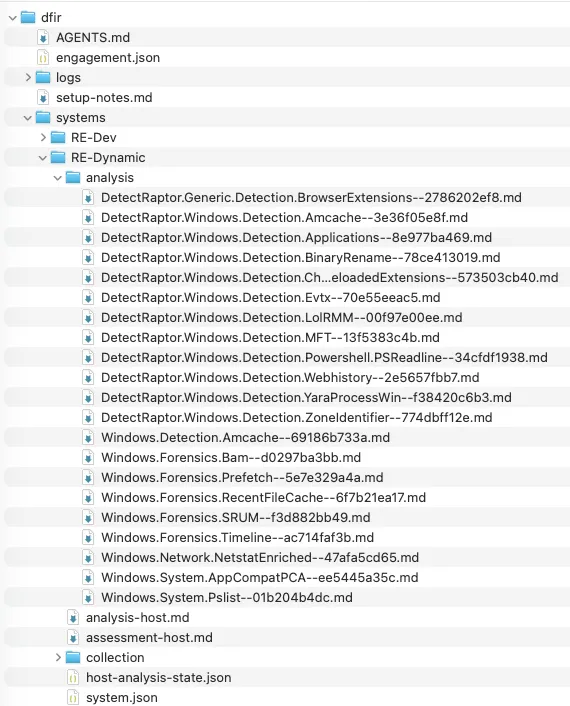Select DetectRaptor.Windows.Detection.YaraProcessWin--f38420c6b3.md
This screenshot has height=706, width=570.
point(306,398)
